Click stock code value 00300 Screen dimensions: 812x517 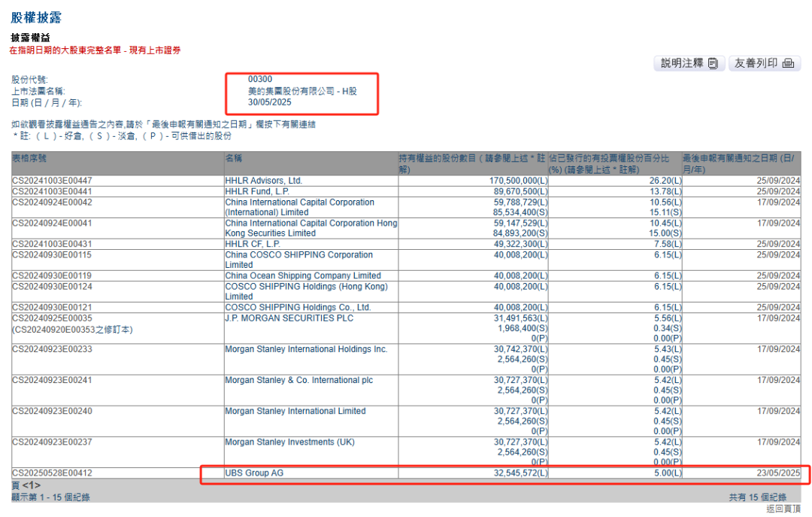tap(260, 79)
